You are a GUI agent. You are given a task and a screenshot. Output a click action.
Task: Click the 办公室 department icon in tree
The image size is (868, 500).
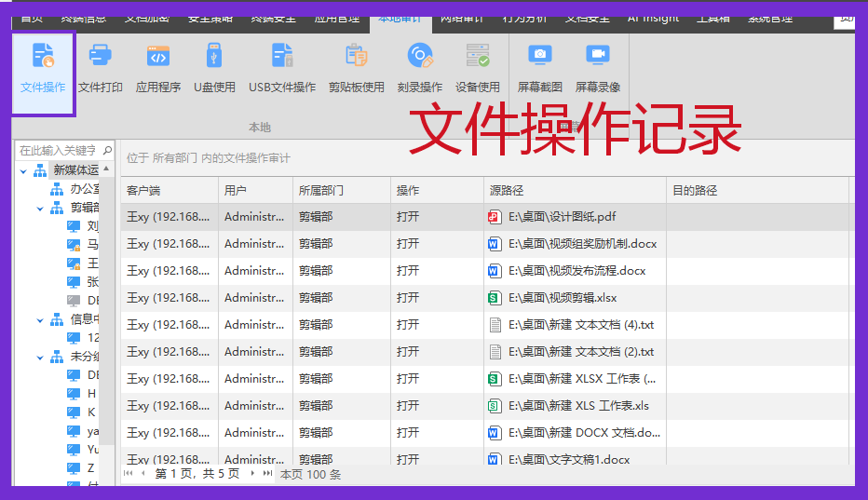click(x=57, y=190)
